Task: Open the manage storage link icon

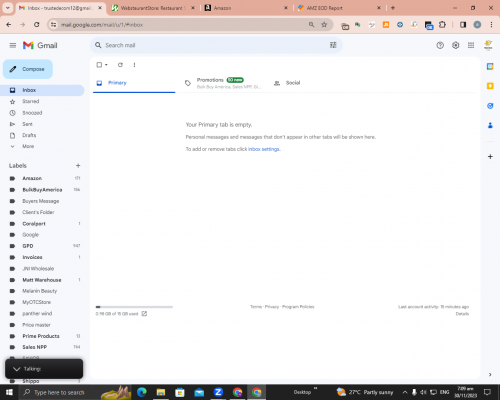Action: (144, 314)
